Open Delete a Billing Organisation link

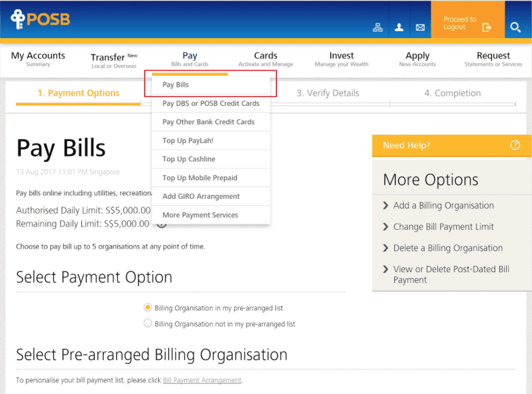pyautogui.click(x=448, y=248)
